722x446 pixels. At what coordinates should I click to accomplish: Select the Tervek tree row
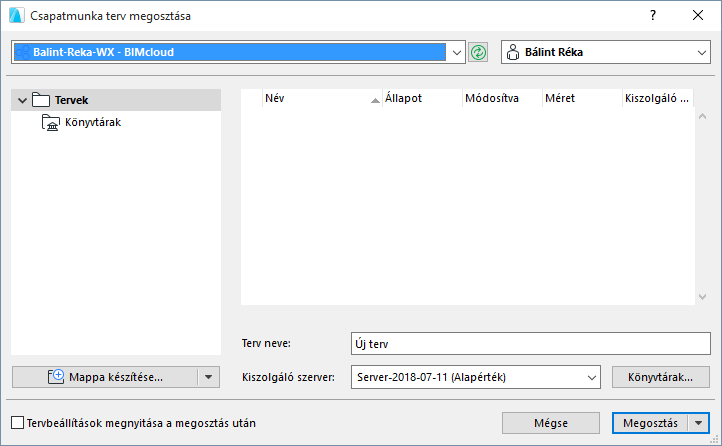coord(116,100)
